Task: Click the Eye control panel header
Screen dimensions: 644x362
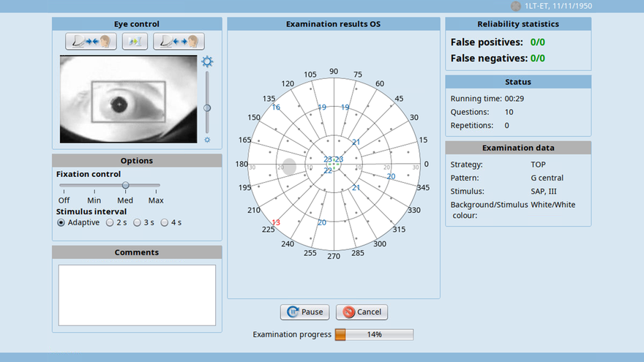Action: pyautogui.click(x=137, y=24)
